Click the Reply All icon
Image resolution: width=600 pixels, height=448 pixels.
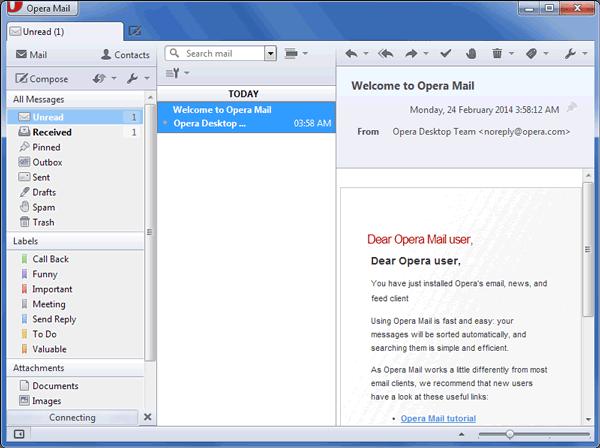[x=386, y=54]
